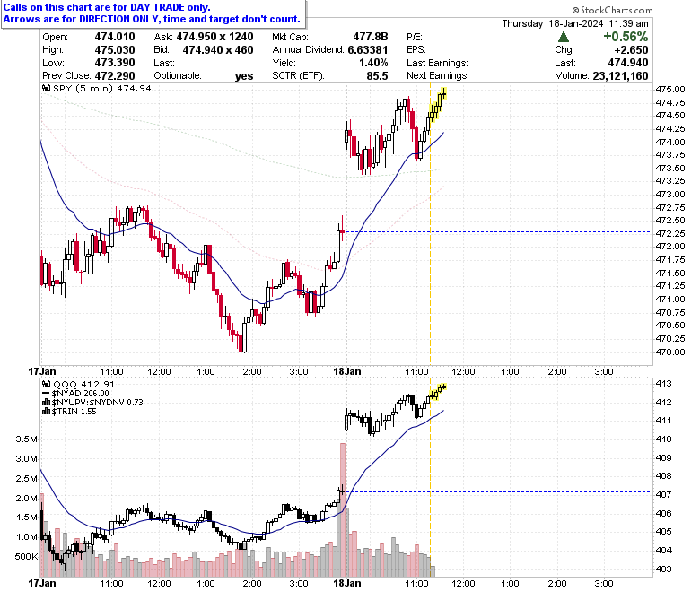Screen dimensions: 700x591
Task: Click the '18Jan' date label under QQQ chart
Action: (347, 583)
